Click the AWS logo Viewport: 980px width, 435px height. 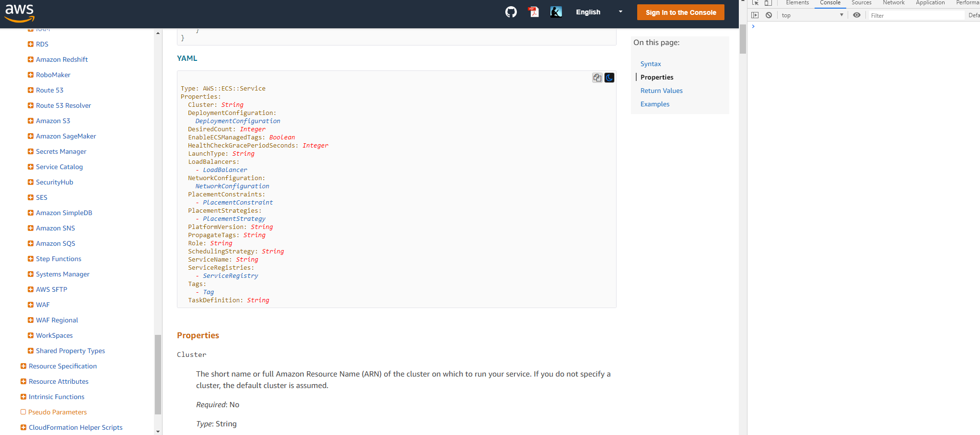coord(20,12)
